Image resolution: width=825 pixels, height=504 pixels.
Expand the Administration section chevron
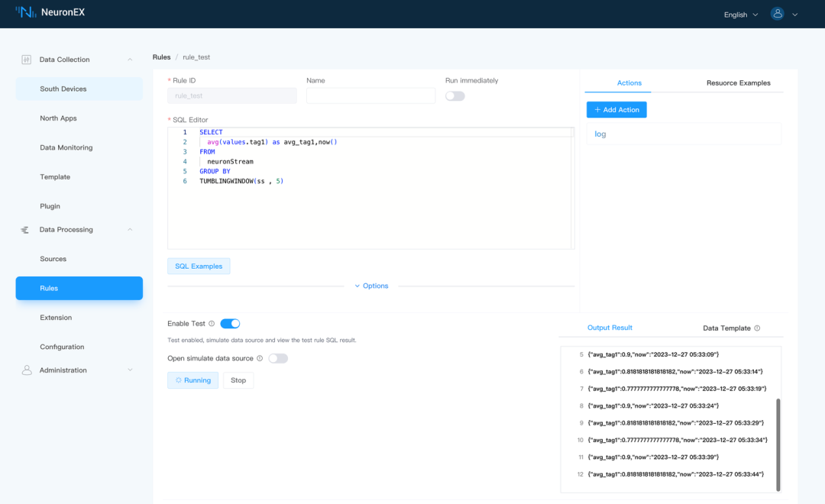click(130, 370)
